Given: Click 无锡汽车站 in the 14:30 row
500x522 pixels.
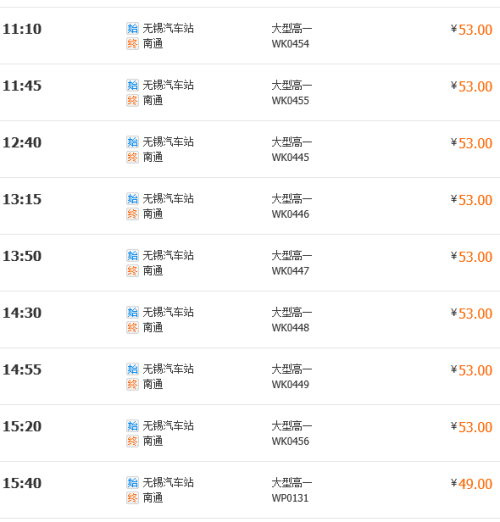Looking at the screenshot, I should [x=168, y=312].
